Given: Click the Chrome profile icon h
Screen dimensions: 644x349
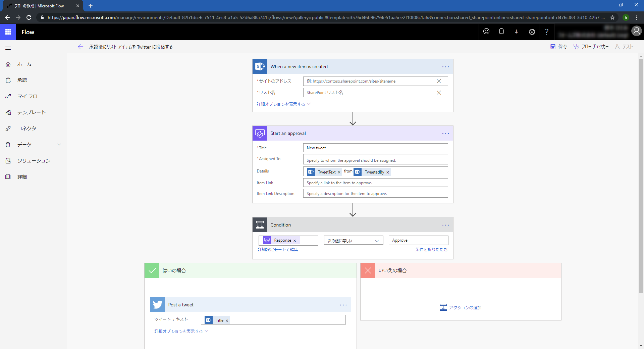Looking at the screenshot, I should (x=626, y=17).
